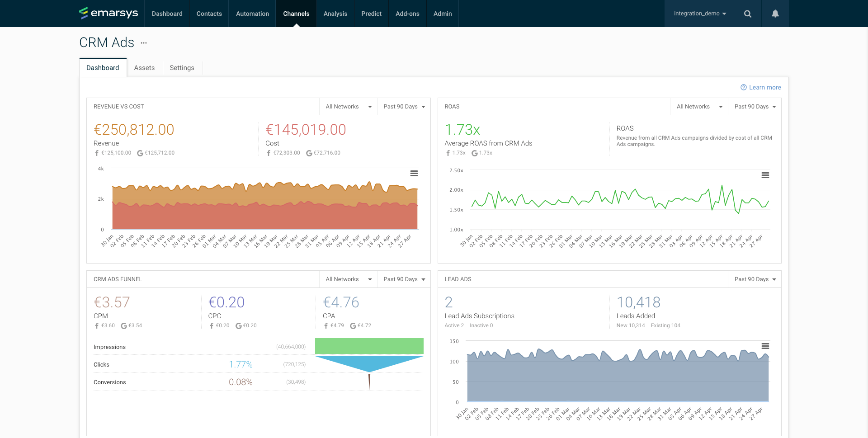Open the Automation menu
The height and width of the screenshot is (438, 868).
[x=252, y=14]
